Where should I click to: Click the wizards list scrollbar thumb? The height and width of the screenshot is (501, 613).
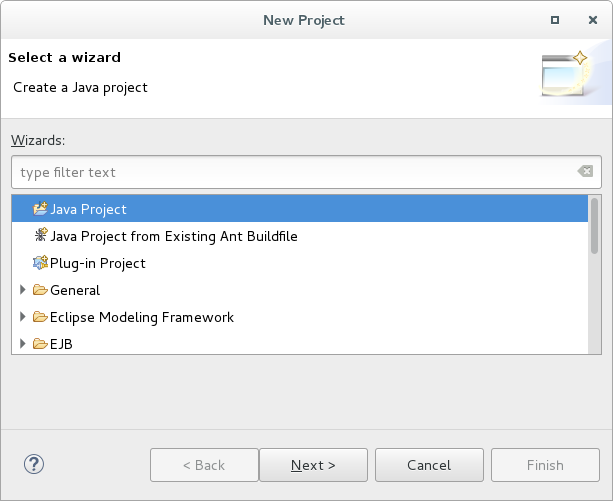tap(594, 226)
